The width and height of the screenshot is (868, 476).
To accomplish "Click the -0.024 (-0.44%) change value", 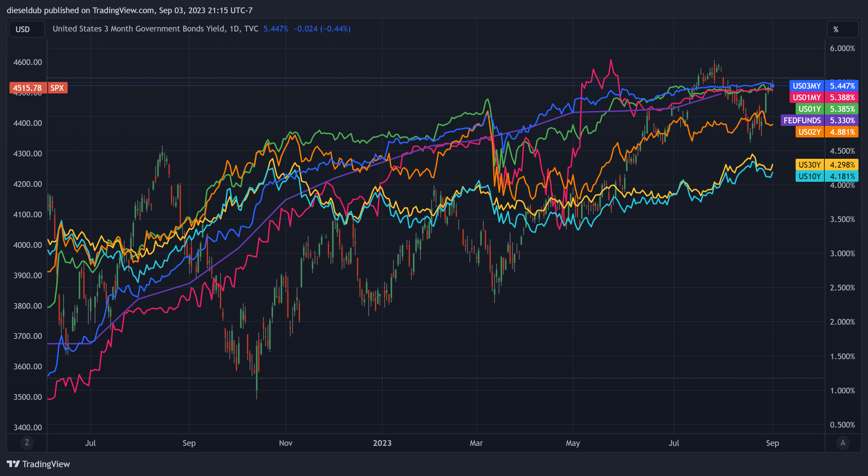I will coord(322,29).
